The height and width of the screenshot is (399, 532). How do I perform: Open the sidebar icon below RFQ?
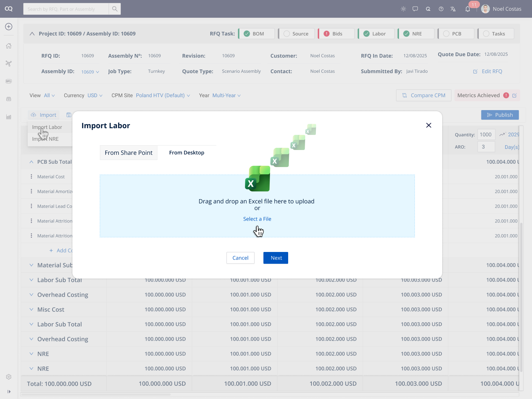pos(9,99)
